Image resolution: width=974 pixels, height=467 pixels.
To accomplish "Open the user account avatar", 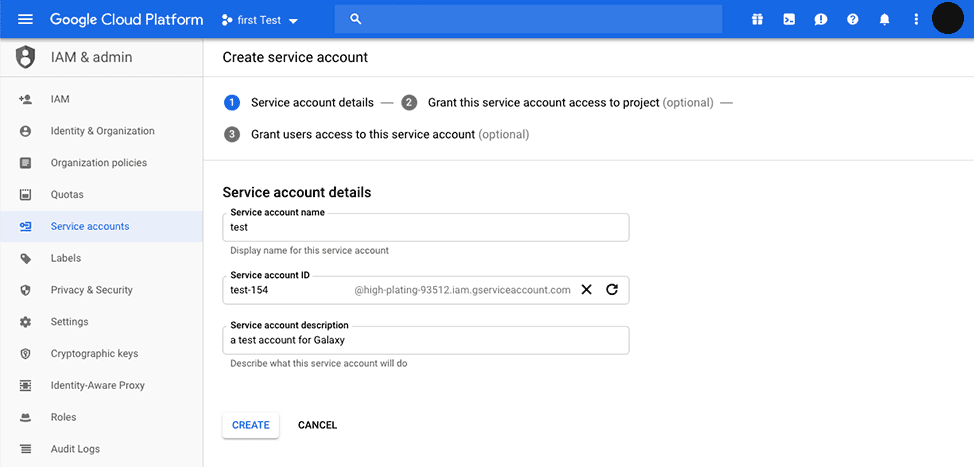I will coord(947,19).
